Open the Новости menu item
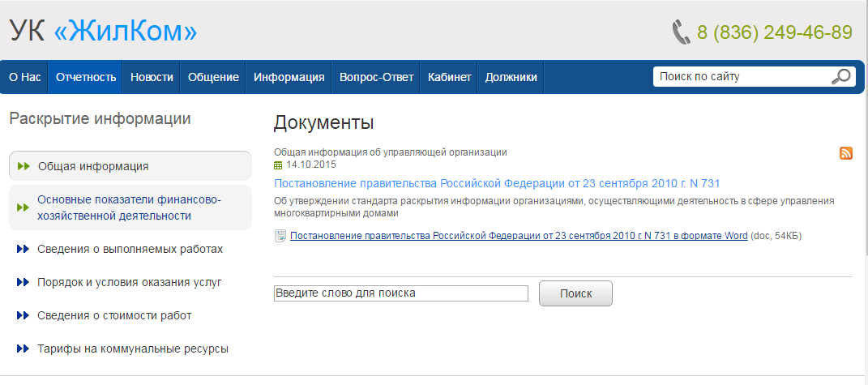Image resolution: width=868 pixels, height=385 pixels. coord(152,77)
